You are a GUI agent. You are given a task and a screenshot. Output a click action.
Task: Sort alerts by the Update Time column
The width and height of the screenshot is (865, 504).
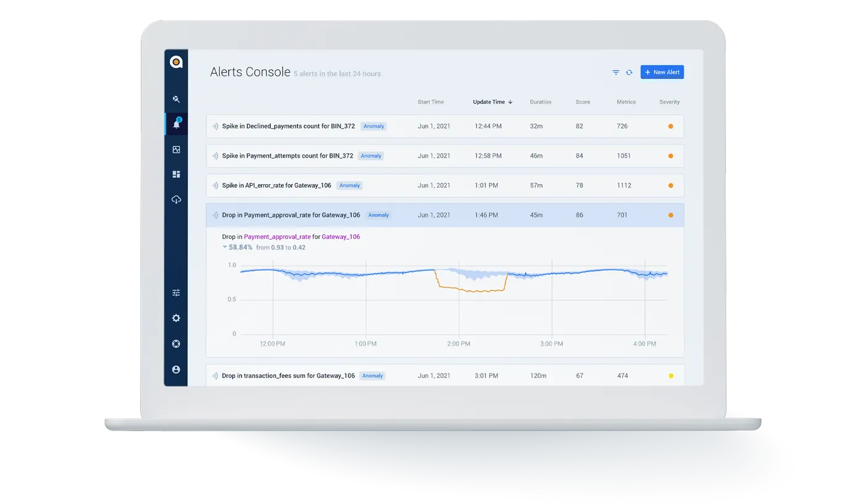tap(492, 102)
